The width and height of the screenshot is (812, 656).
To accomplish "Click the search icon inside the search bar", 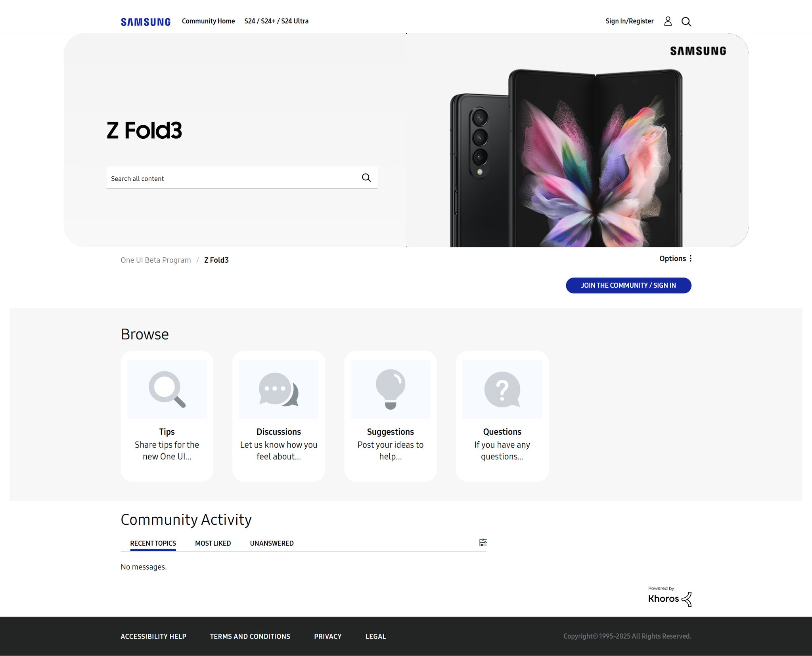I will coord(366,178).
